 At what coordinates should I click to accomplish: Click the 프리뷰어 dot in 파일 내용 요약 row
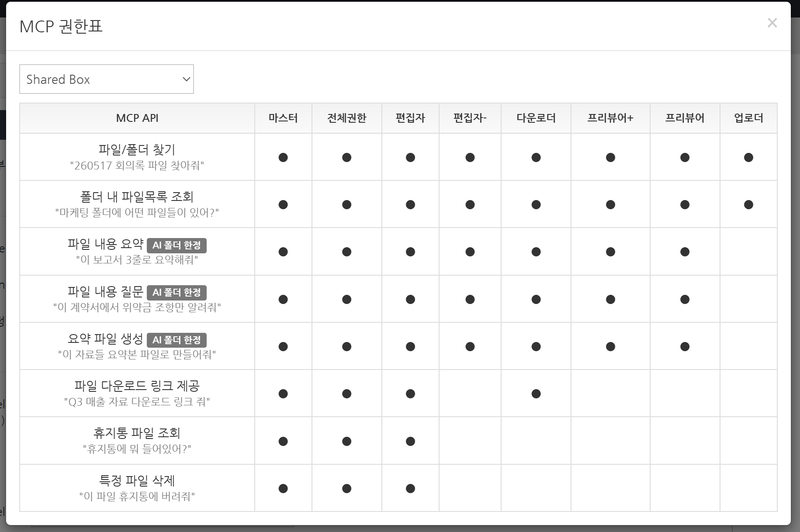(685, 252)
